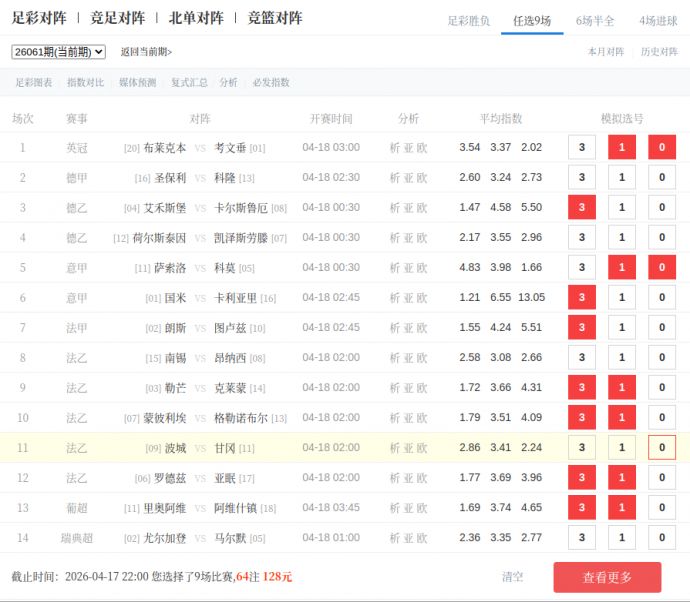The image size is (690, 602).
Task: Deselect pick 3 for 国米 vs 卡利亚里
Action: point(581,298)
